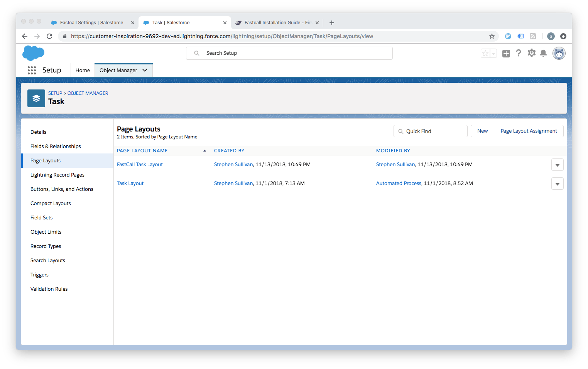Screen dimensions: 588x369
Task: Open the FastCall Task Layout row action menu
Action: [x=557, y=165]
